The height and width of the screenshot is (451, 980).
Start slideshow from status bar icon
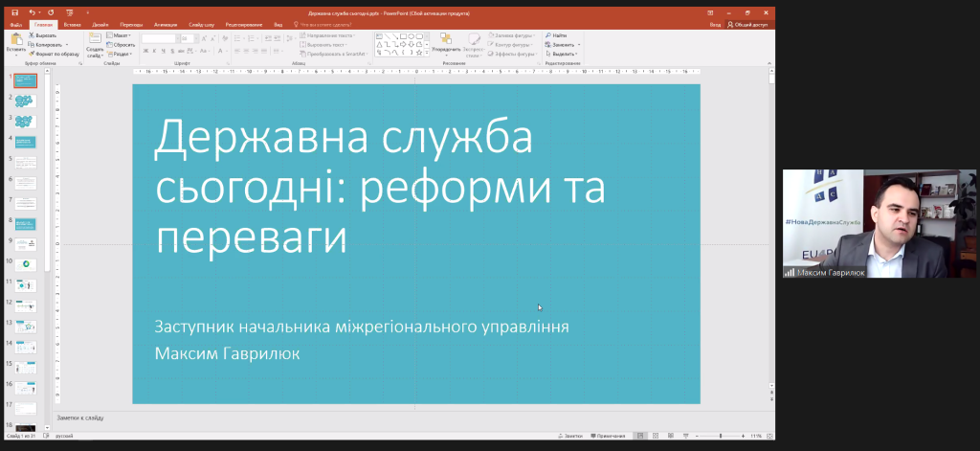click(x=683, y=436)
